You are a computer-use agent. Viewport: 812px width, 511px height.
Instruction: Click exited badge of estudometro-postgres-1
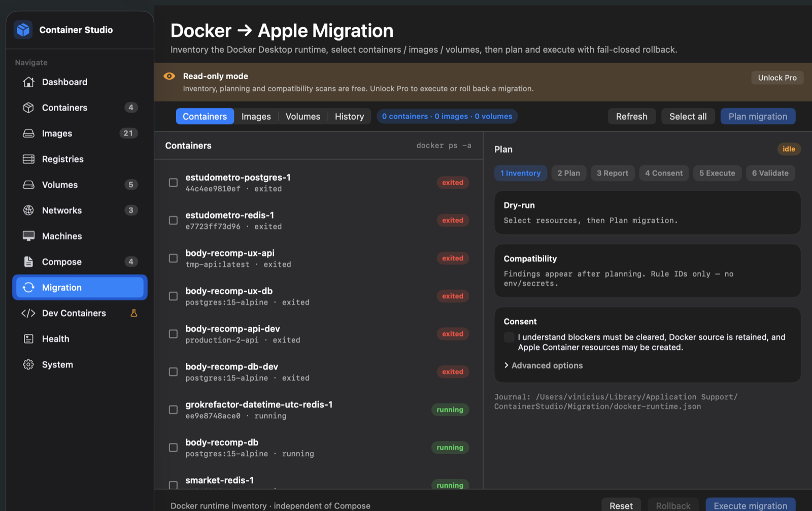click(x=453, y=182)
